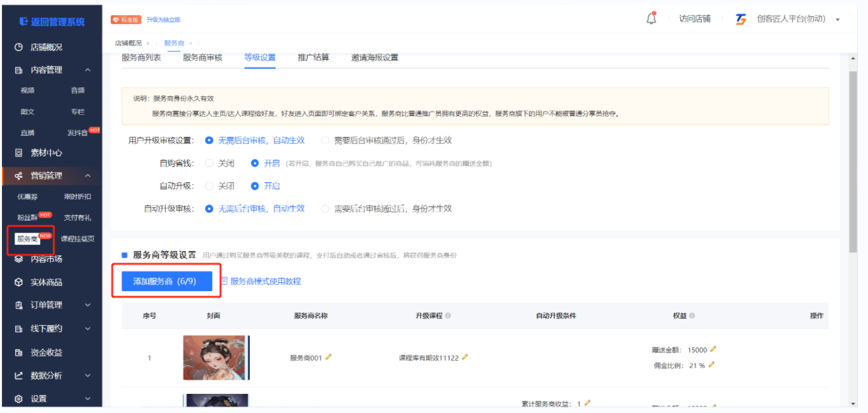Select 无需后台审核 for 用户升级审核设置
This screenshot has height=413, width=868.
tap(209, 140)
